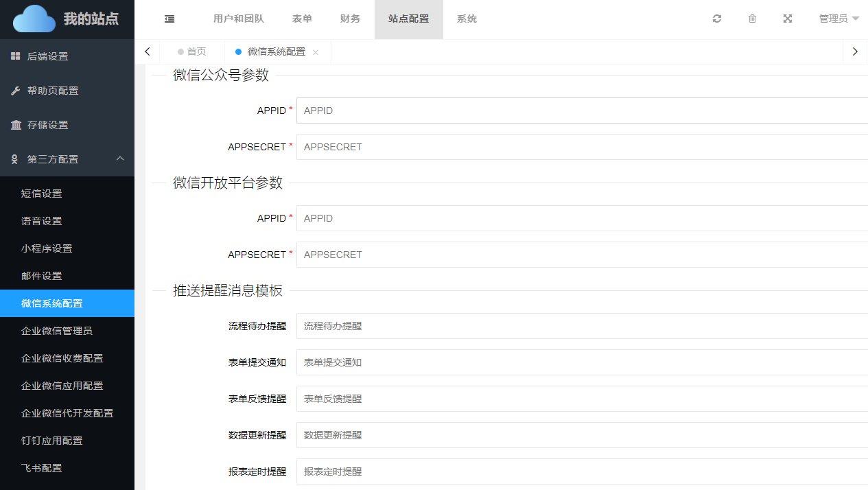Focus the 微信开放平台 APPSECRET field
This screenshot has height=490, width=868.
tap(582, 255)
